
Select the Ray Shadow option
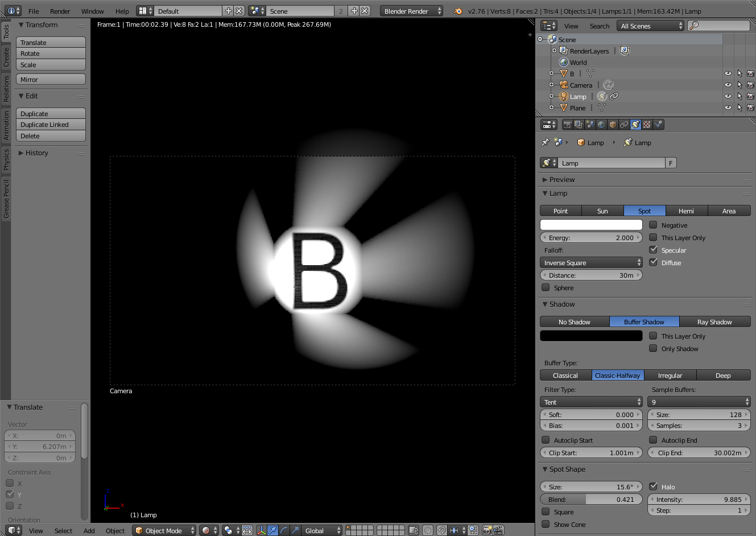[x=714, y=321]
